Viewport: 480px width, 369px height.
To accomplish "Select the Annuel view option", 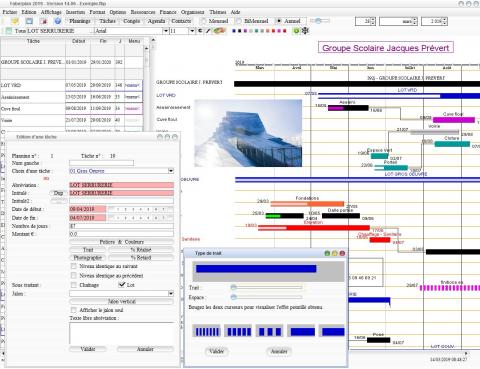I will (x=279, y=21).
